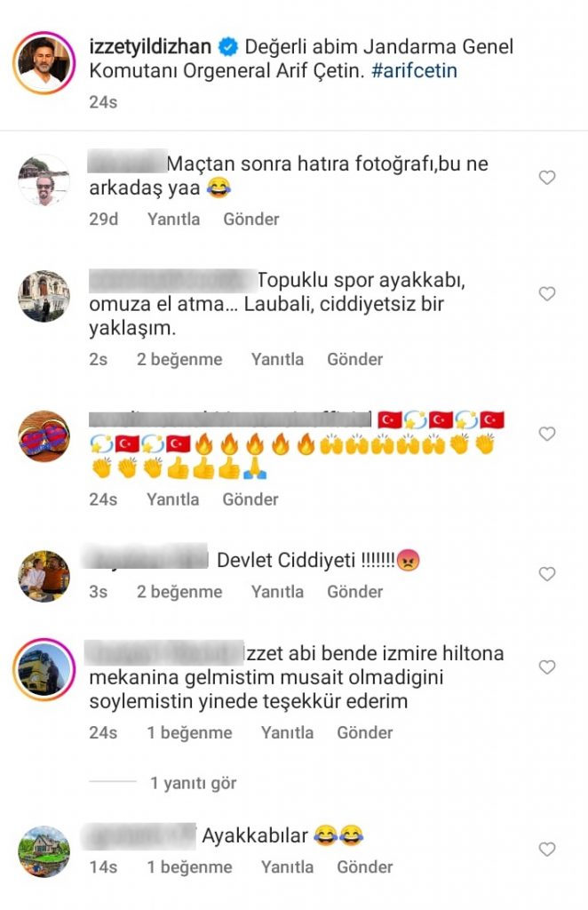The width and height of the screenshot is (588, 910).
Task: Reply to the 'Ayakkabılar' comment
Action: tap(287, 866)
